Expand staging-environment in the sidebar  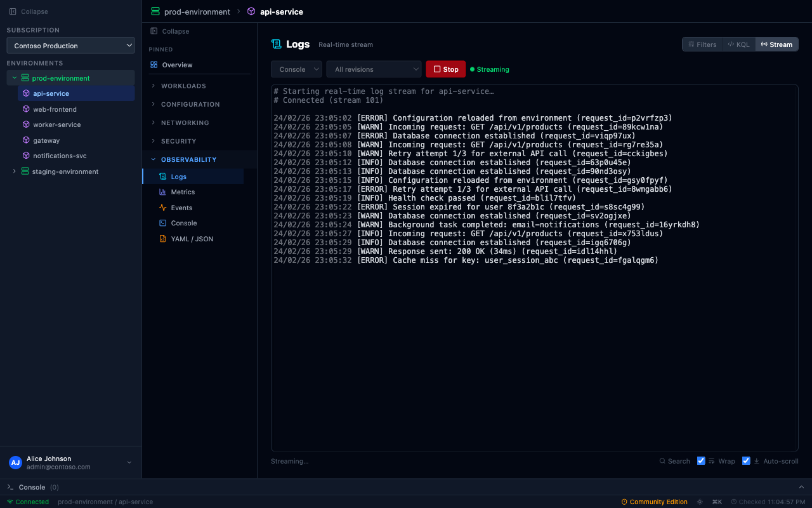coord(15,171)
